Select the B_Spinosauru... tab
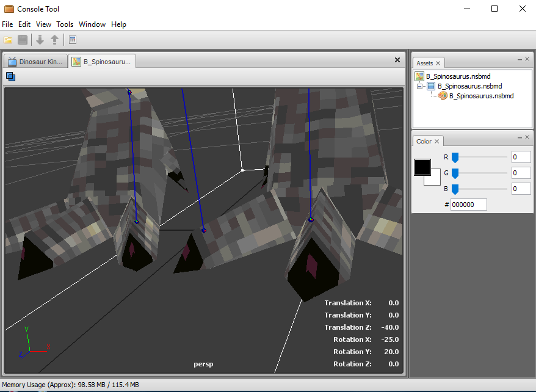Viewport: 536px width, 392px height. (102, 62)
